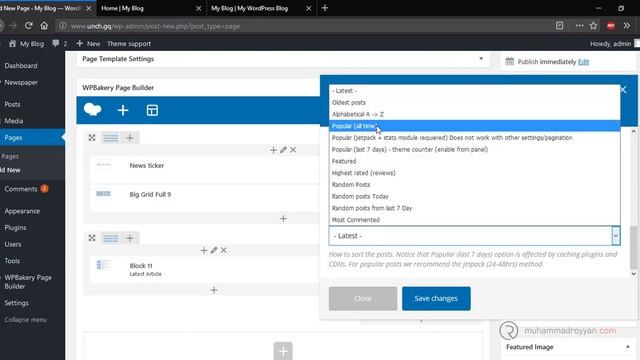640x360 pixels.
Task: Select the Oldest posts sort option
Action: [x=474, y=102]
